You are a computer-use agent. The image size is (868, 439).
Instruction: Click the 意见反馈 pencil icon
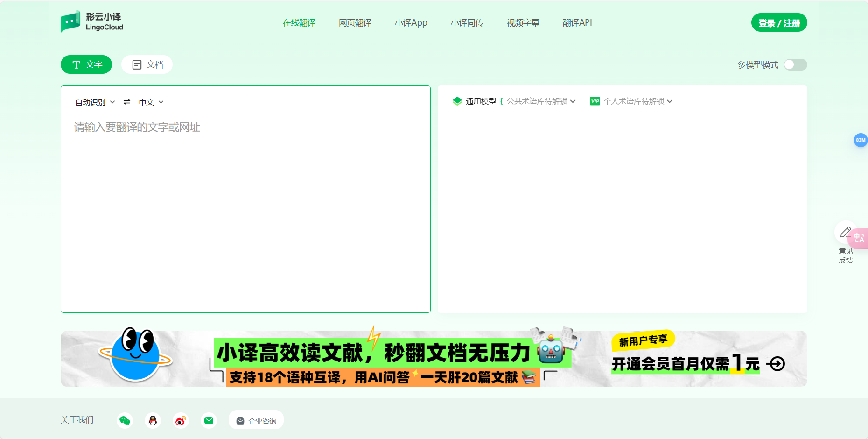[846, 232]
